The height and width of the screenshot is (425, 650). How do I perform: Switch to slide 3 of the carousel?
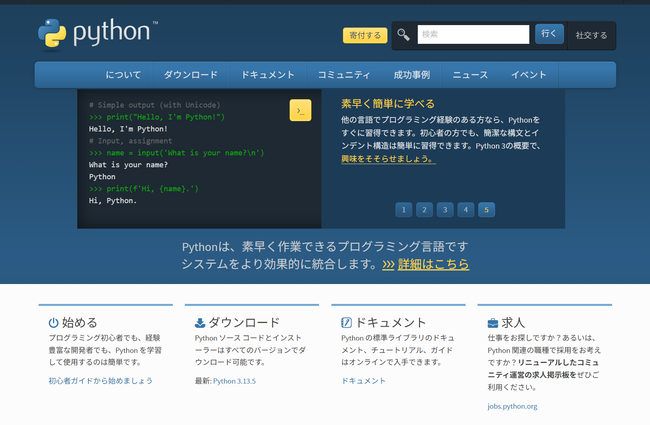445,210
